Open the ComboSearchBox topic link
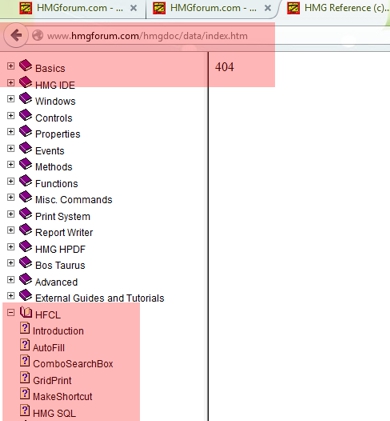 [73, 364]
